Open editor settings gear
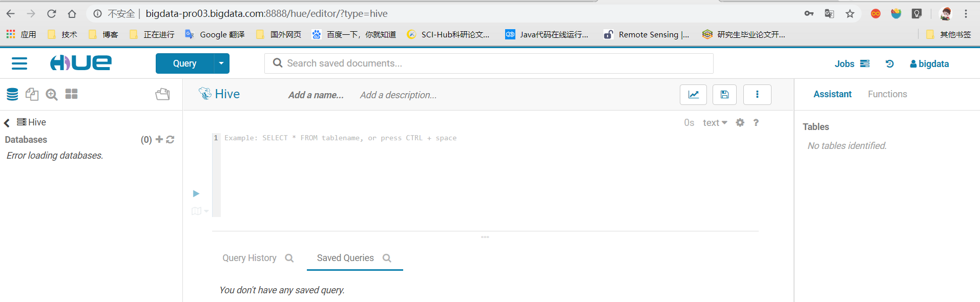 (x=740, y=122)
